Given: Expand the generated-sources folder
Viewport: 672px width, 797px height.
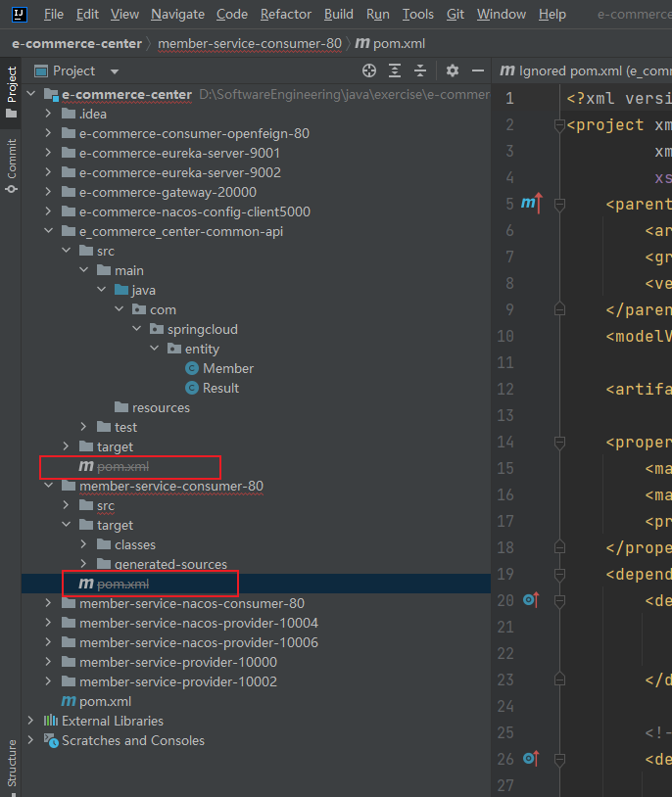Looking at the screenshot, I should point(83,563).
